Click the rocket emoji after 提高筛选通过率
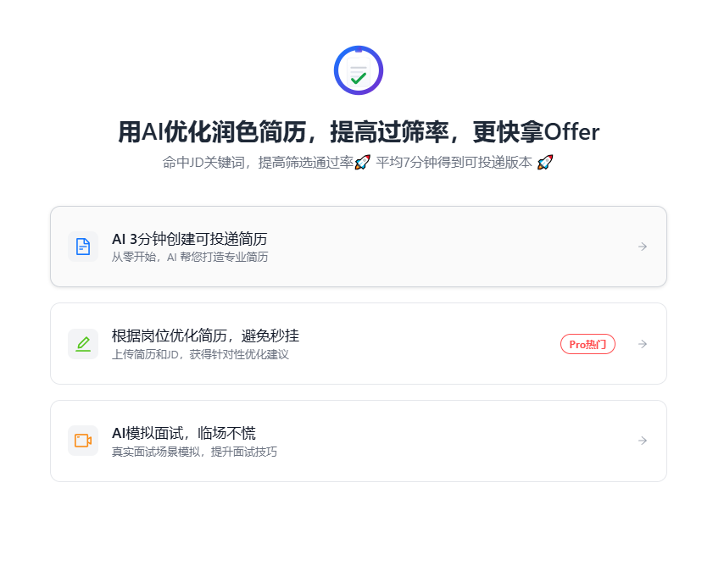Viewport: 724px width, 588px height. pos(362,162)
